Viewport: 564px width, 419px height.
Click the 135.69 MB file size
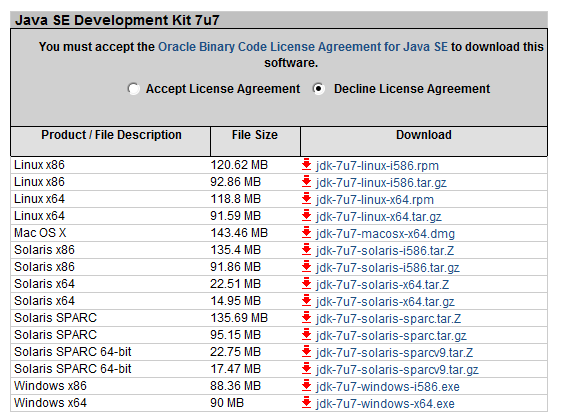click(239, 318)
